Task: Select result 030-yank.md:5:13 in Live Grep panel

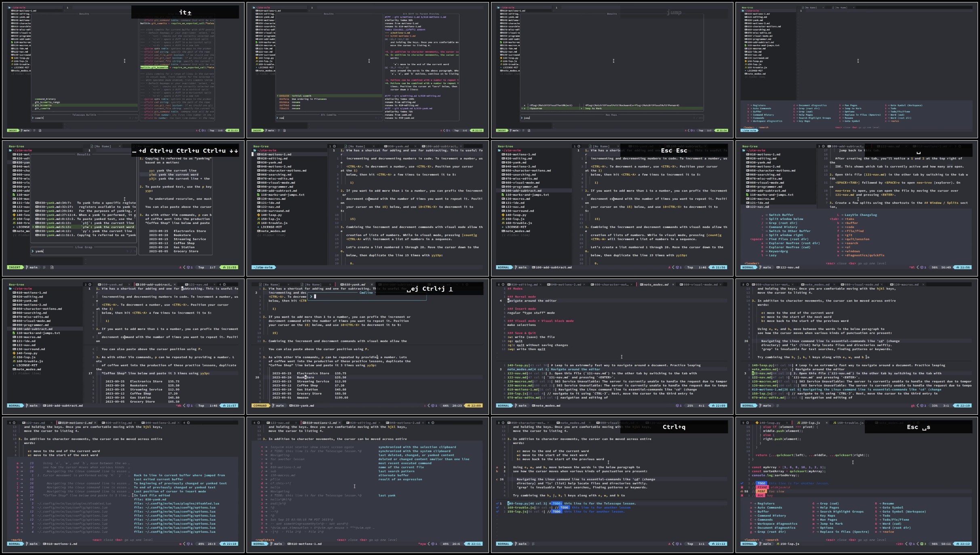Action: (x=84, y=227)
